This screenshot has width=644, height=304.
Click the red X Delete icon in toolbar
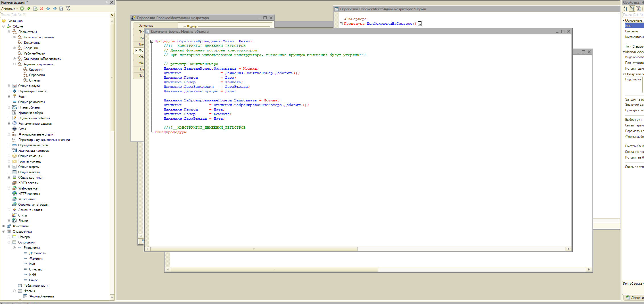click(42, 9)
